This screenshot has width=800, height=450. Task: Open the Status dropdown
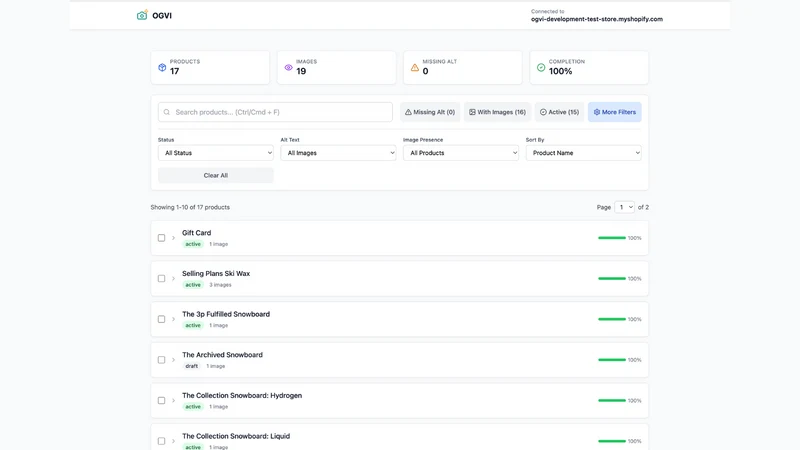(216, 153)
